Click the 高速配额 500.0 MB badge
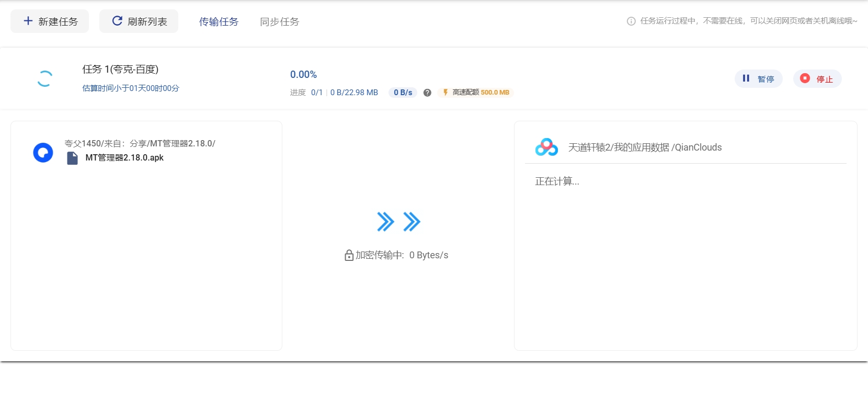This screenshot has height=412, width=868. (x=476, y=93)
